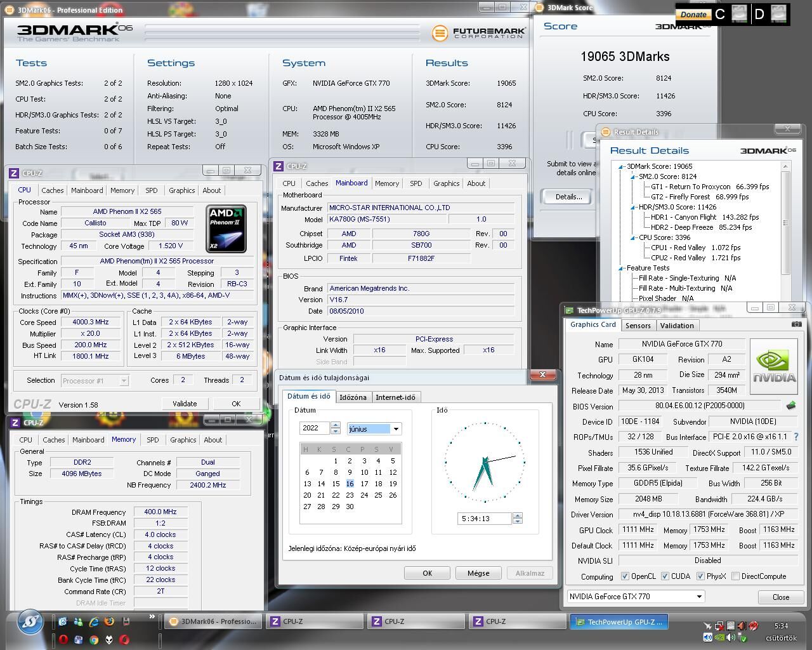Select TechPowerUp GPU-Z taskbar button
This screenshot has width=812, height=650.
[x=618, y=621]
